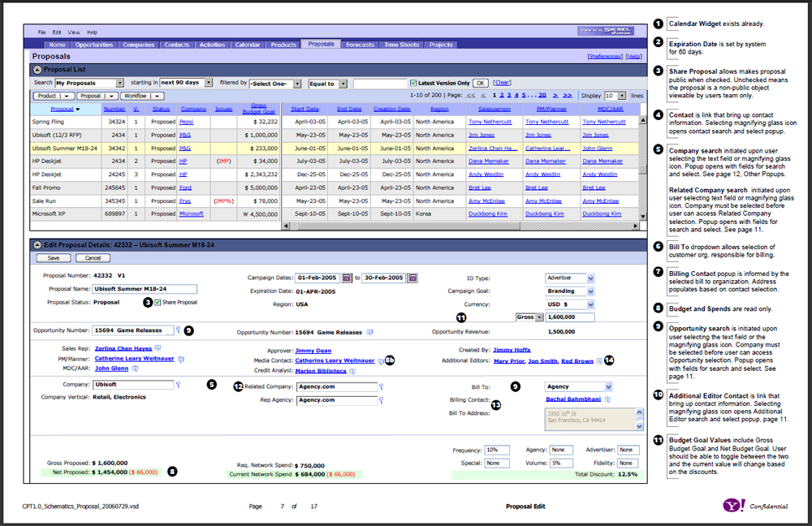Enable the Latest Version Only checkbox

point(412,84)
